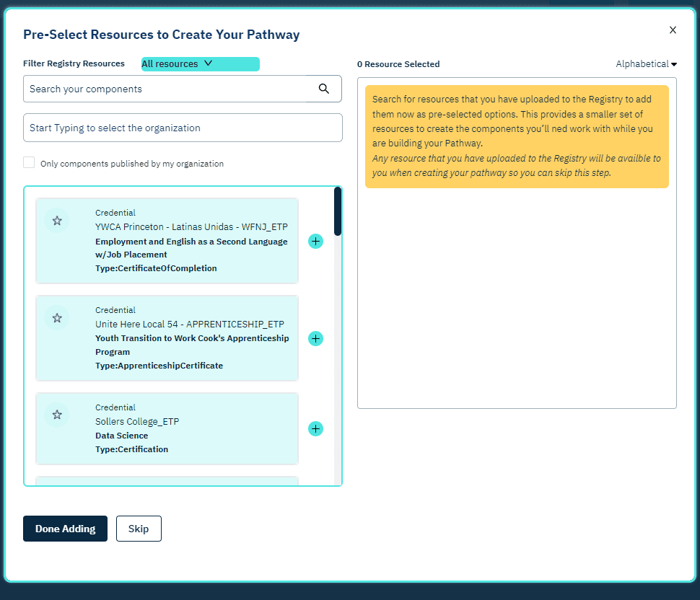Open the Alphabetical sort dropdown

646,63
